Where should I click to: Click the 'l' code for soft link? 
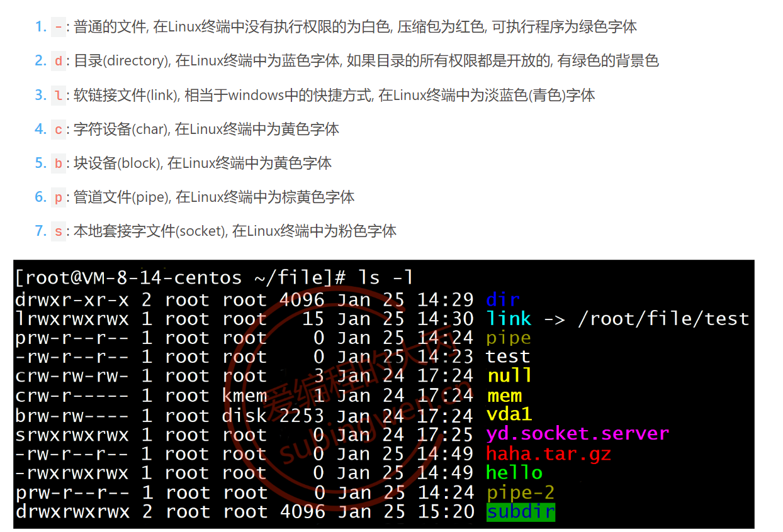[59, 95]
